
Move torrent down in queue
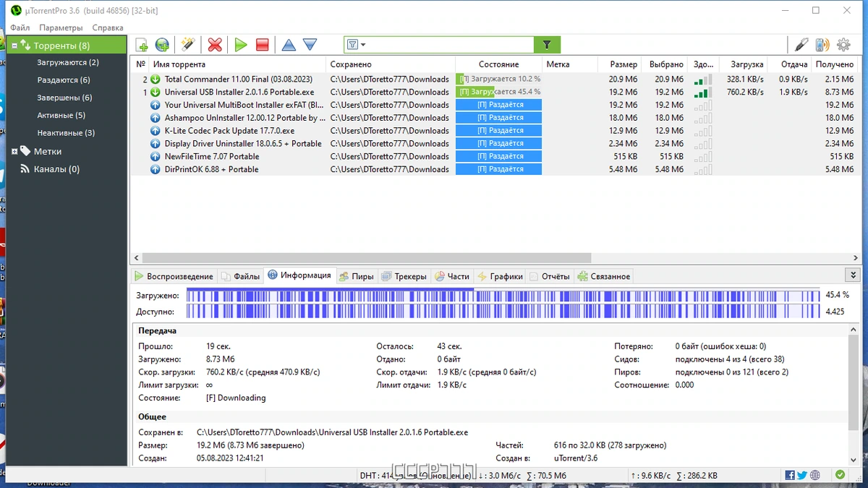click(310, 45)
